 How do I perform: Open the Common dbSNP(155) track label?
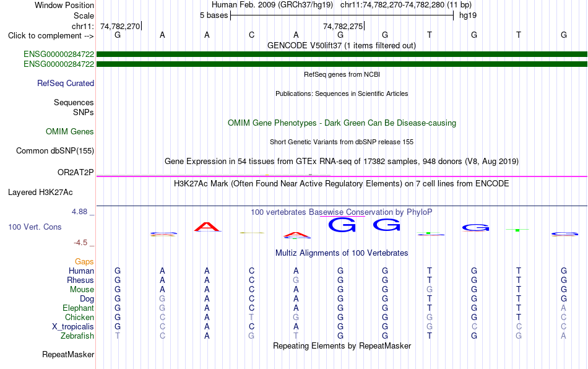click(x=55, y=150)
